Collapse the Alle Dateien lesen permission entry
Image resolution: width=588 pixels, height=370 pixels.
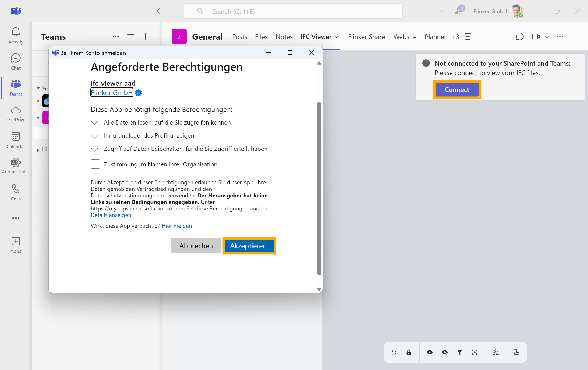(x=94, y=123)
